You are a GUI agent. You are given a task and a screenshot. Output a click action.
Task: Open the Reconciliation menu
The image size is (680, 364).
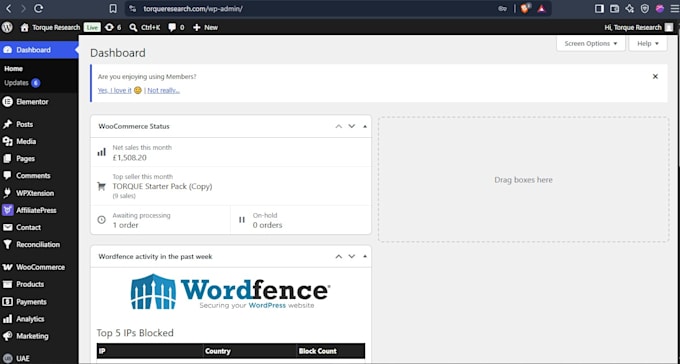click(x=39, y=245)
